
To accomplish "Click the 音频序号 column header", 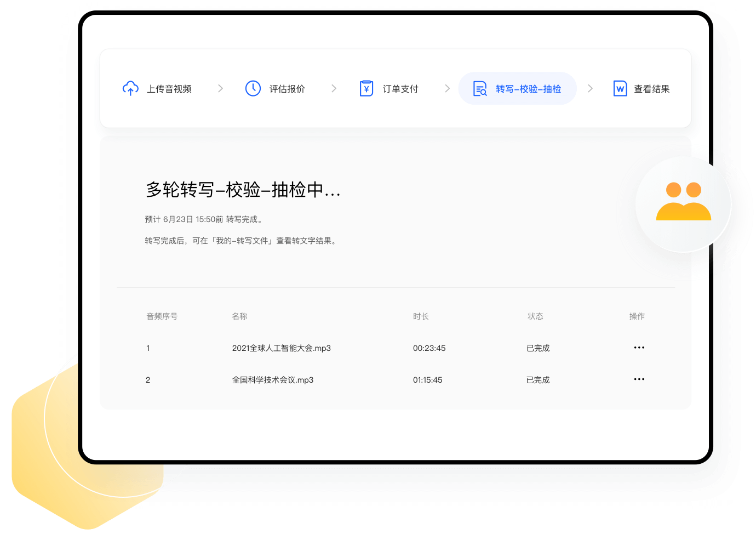I will 162,316.
